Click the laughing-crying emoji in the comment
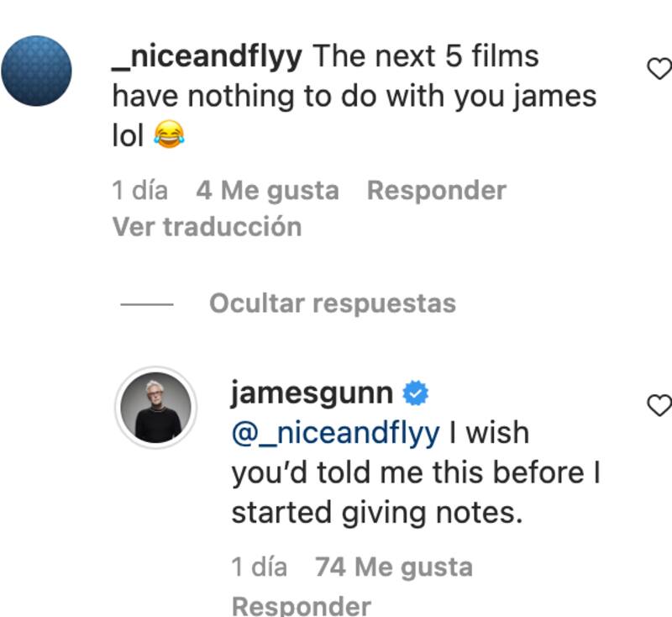 (x=170, y=134)
